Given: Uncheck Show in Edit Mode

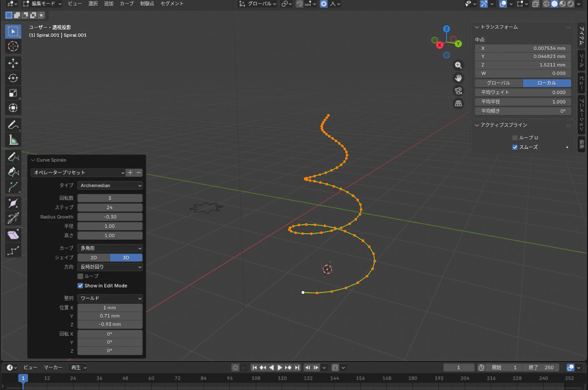Looking at the screenshot, I should coord(80,286).
